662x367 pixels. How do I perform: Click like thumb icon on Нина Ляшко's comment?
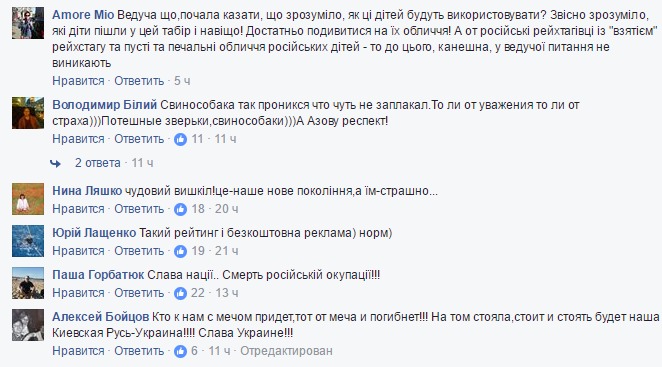click(180, 209)
